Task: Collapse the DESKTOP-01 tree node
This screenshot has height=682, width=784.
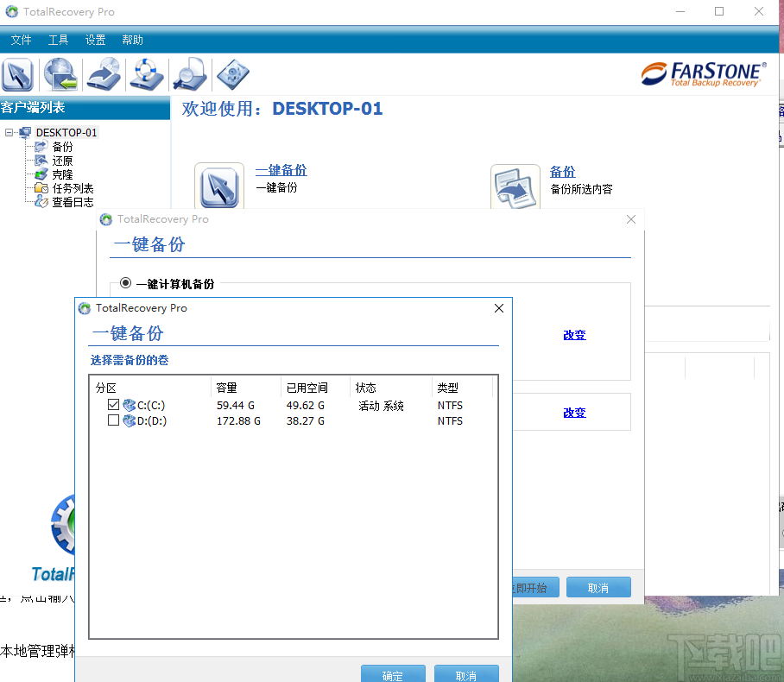Action: tap(8, 132)
